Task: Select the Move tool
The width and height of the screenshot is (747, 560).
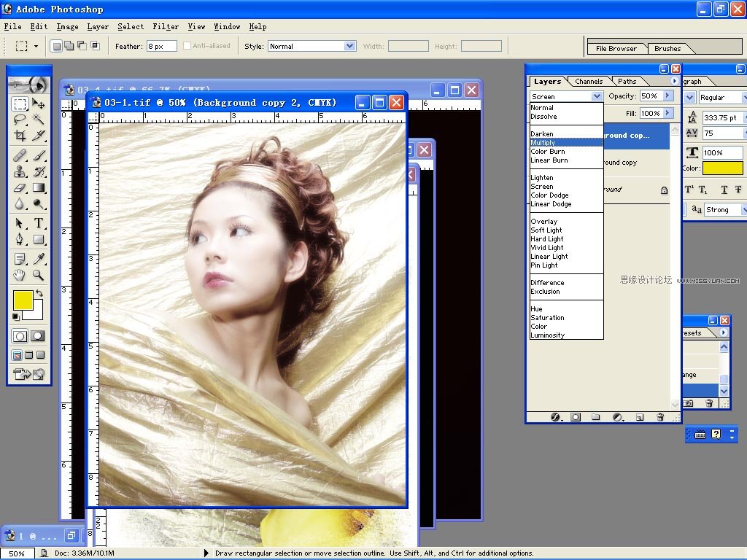Action: pyautogui.click(x=39, y=104)
